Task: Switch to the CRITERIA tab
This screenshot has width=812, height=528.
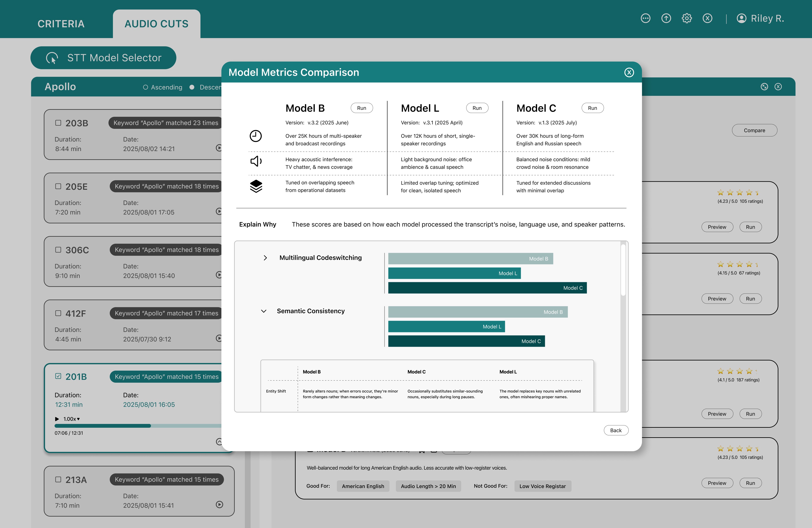Action: 61,24
